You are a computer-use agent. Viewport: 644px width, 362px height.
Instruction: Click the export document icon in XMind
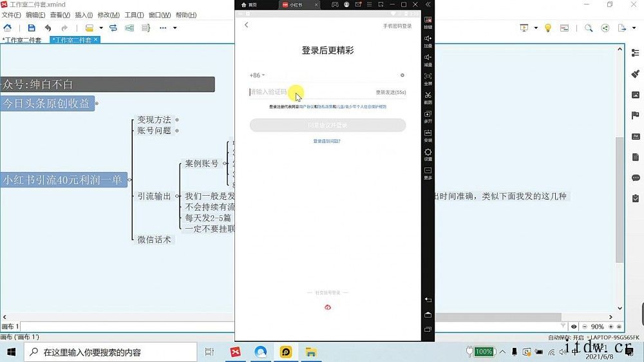(622, 28)
